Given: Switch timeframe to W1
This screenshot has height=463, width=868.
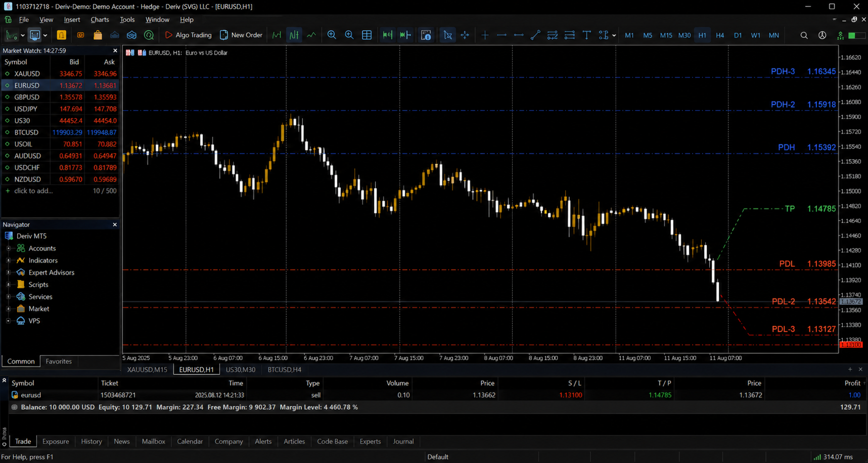Looking at the screenshot, I should pyautogui.click(x=756, y=35).
